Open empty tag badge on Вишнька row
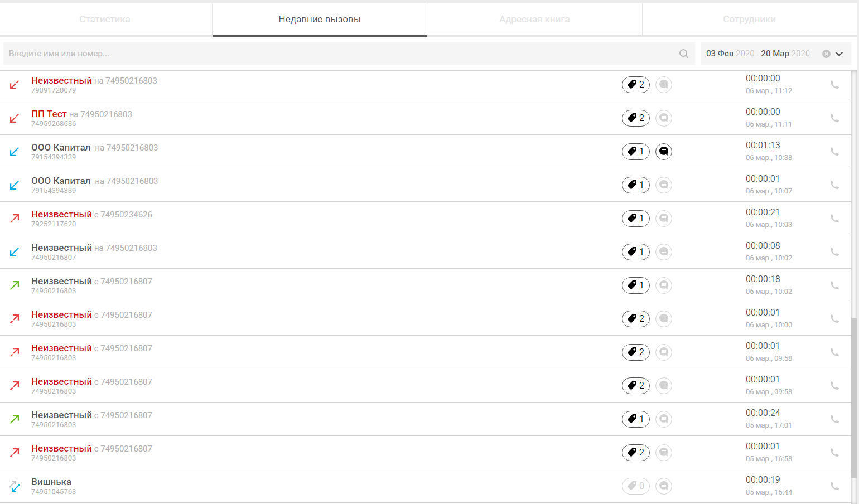This screenshot has height=504, width=859. pyautogui.click(x=636, y=486)
